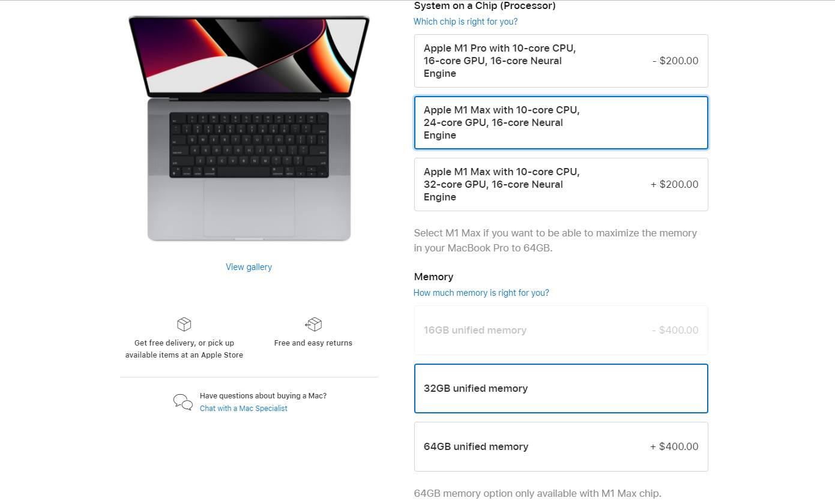Open "How much memory is right for you?" link
The width and height of the screenshot is (835, 504).
point(481,292)
